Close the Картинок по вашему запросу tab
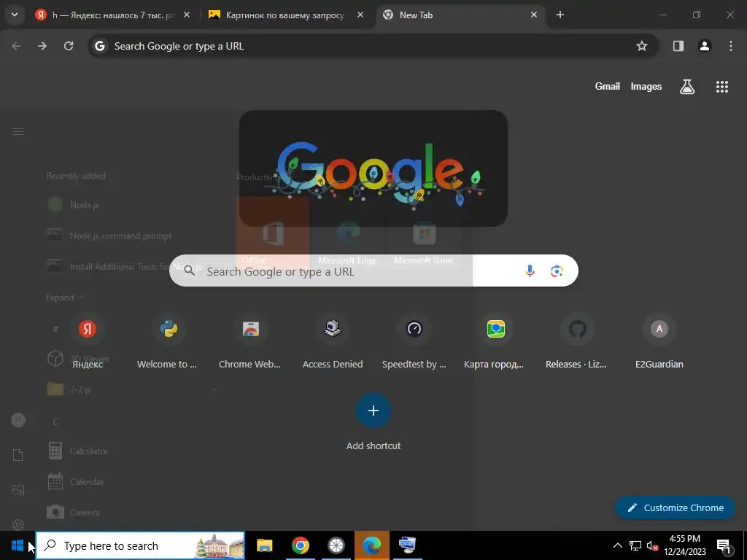747x560 pixels. (x=360, y=15)
